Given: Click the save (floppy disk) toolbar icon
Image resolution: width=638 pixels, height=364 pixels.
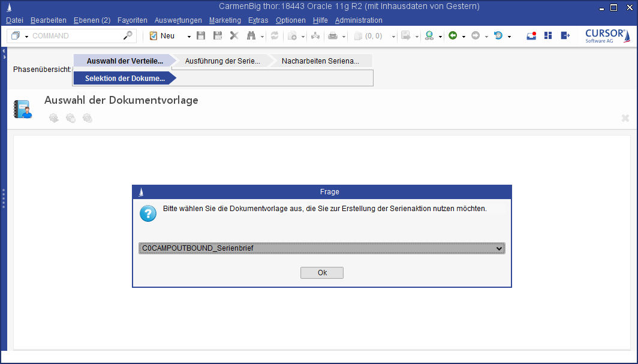Looking at the screenshot, I should [201, 36].
